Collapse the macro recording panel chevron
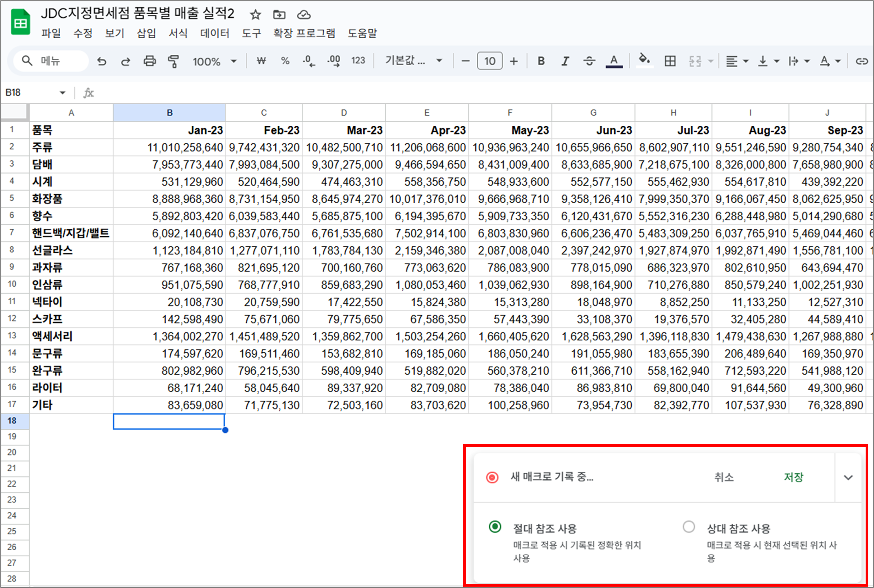874x588 pixels. 848,477
